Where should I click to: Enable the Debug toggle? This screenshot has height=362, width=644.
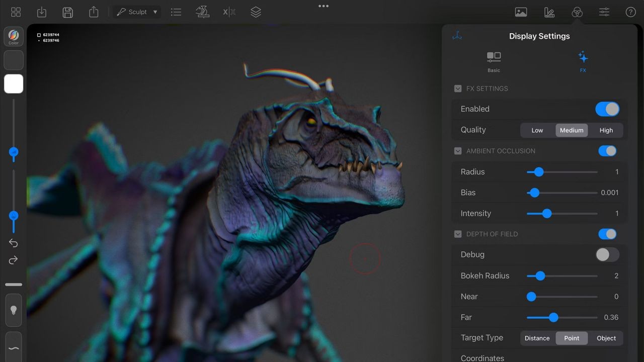tap(607, 255)
